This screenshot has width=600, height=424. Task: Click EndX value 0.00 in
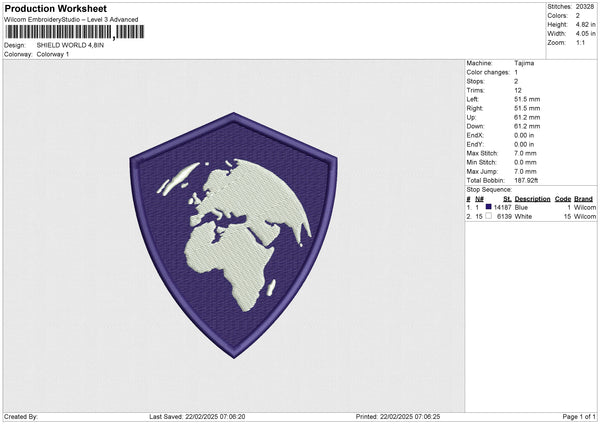(524, 135)
